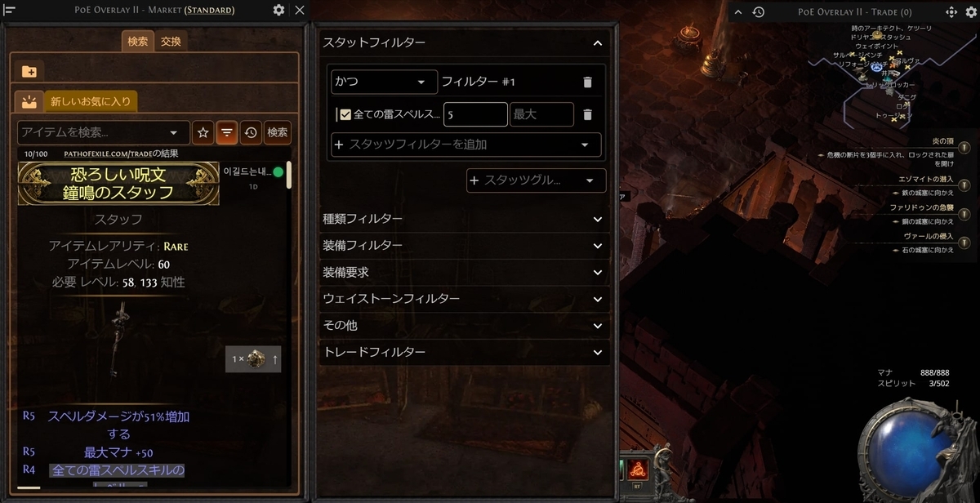Open Trade overlay history icon
Image resolution: width=980 pixels, height=503 pixels.
759,11
